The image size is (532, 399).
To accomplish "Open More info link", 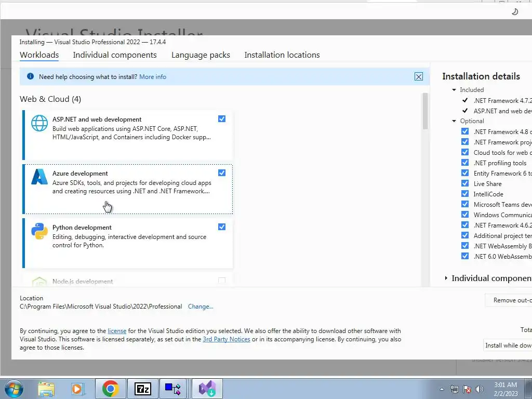I will 153,77.
